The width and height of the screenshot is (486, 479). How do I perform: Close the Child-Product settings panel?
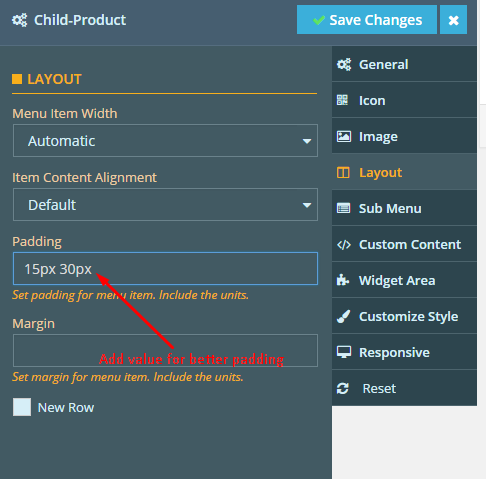pyautogui.click(x=454, y=20)
